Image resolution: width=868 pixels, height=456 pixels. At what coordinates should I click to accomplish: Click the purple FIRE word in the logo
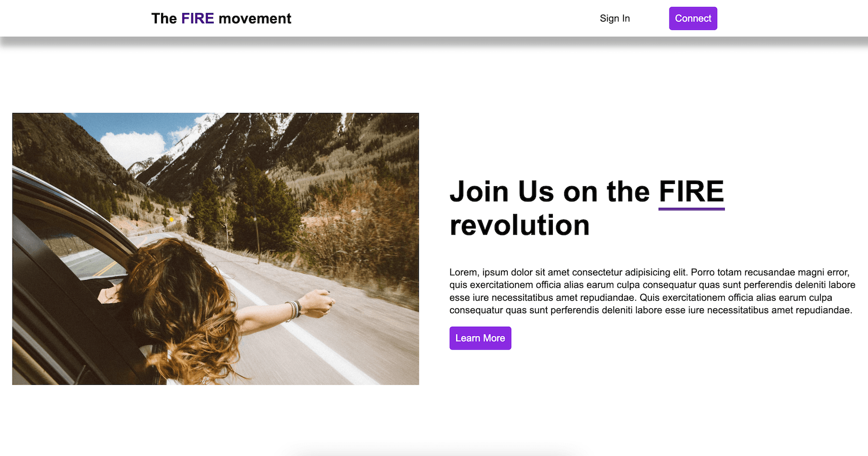click(197, 18)
